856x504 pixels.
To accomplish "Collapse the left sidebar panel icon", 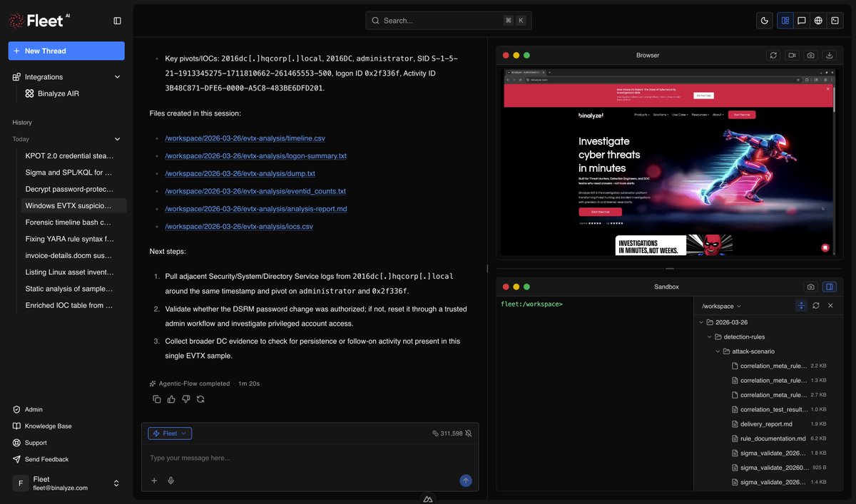I will (117, 21).
